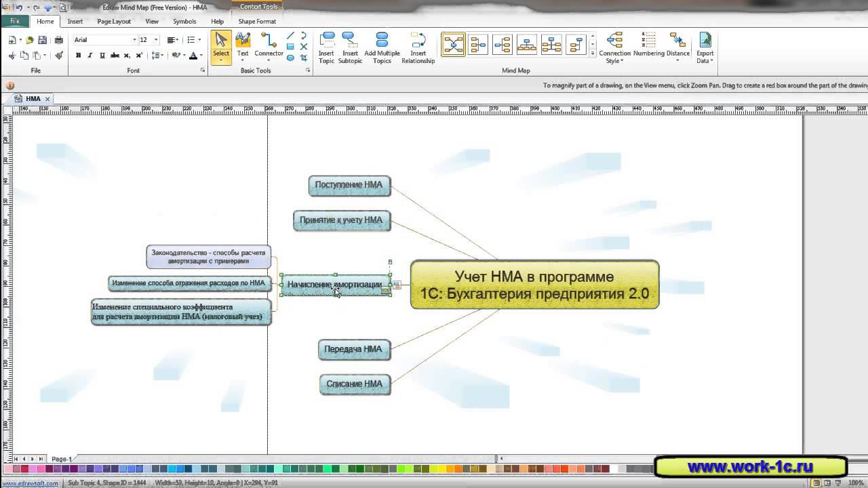868x488 pixels.
Task: Click the Copy icon
Action: (24, 56)
